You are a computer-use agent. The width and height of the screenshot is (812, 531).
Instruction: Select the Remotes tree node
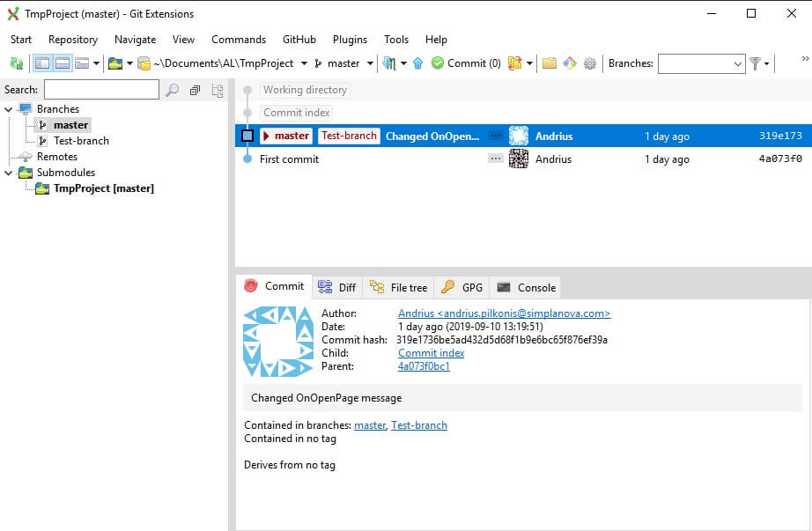[x=57, y=157]
